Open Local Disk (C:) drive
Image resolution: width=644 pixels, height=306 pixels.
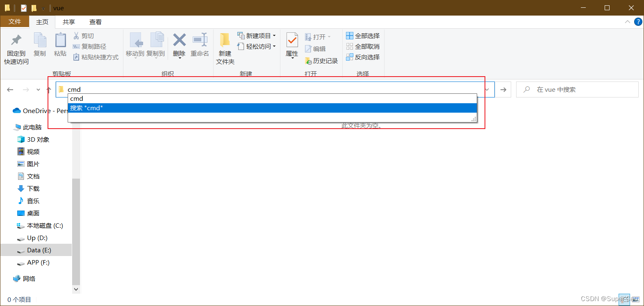coord(40,226)
